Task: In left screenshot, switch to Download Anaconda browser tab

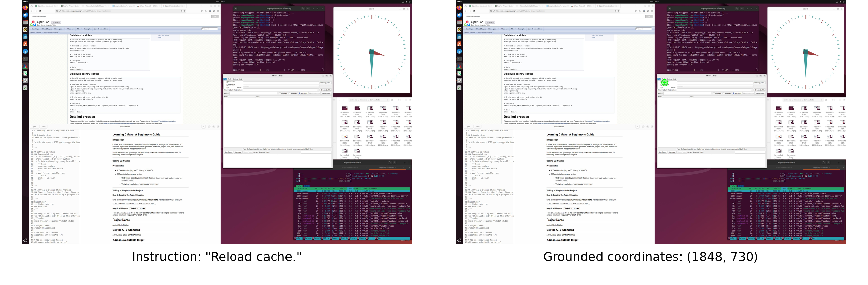Action: pyautogui.click(x=47, y=6)
